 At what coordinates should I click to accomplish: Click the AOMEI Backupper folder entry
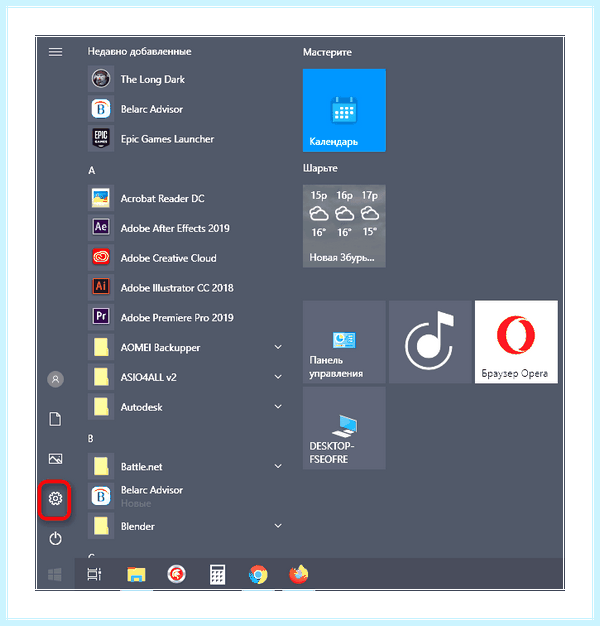[x=186, y=347]
